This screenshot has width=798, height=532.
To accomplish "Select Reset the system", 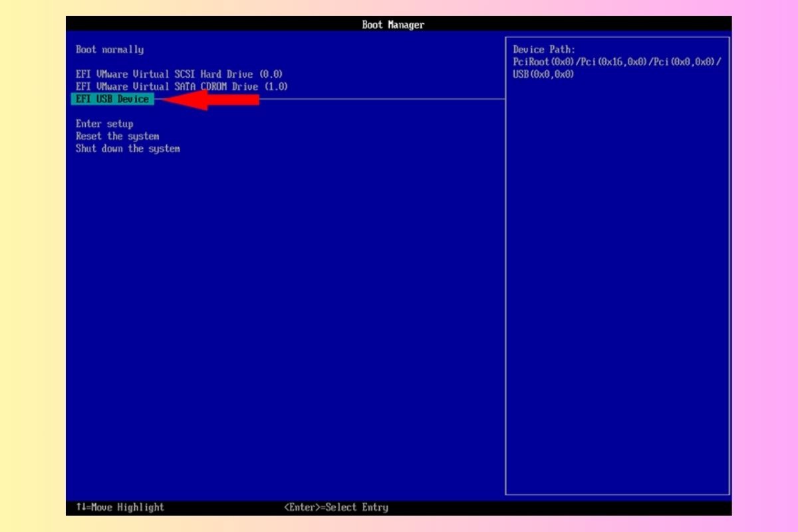I will 118,136.
